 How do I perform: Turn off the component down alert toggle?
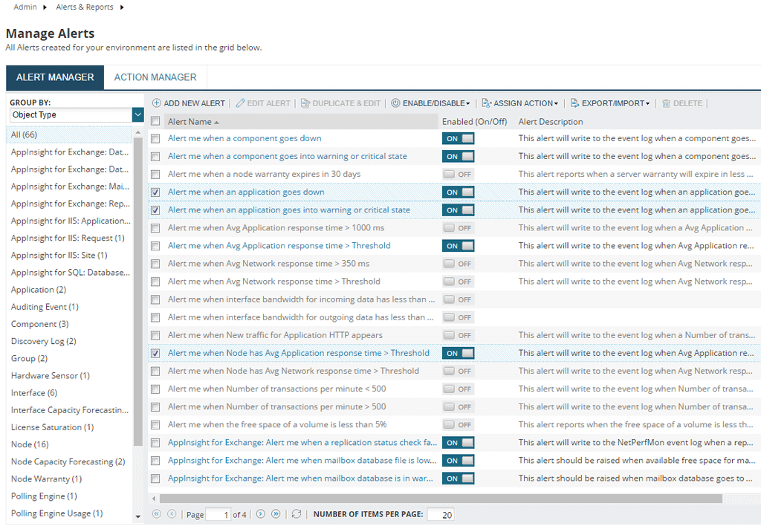pyautogui.click(x=458, y=138)
